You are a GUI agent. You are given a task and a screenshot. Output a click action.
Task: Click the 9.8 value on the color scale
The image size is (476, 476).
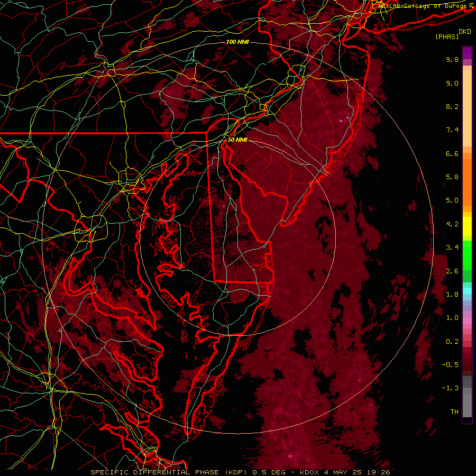452,59
